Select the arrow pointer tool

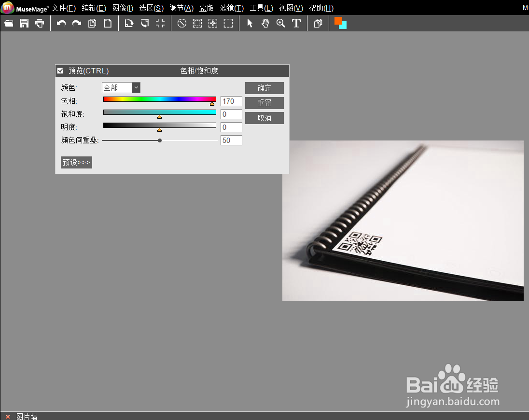tap(250, 23)
